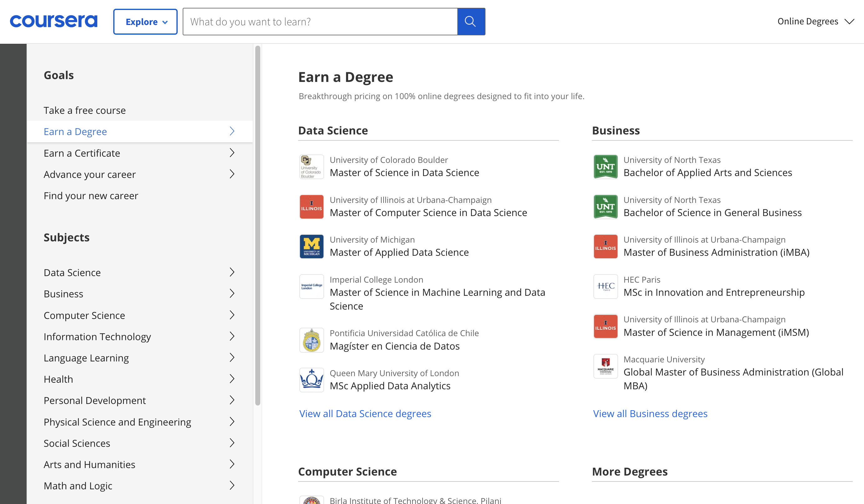
Task: Select the Language Learning subject
Action: click(x=86, y=358)
